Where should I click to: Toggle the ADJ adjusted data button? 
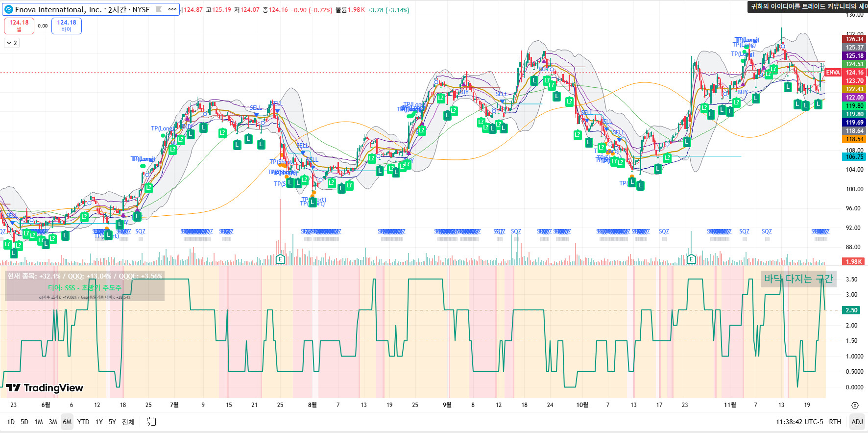[x=857, y=422]
